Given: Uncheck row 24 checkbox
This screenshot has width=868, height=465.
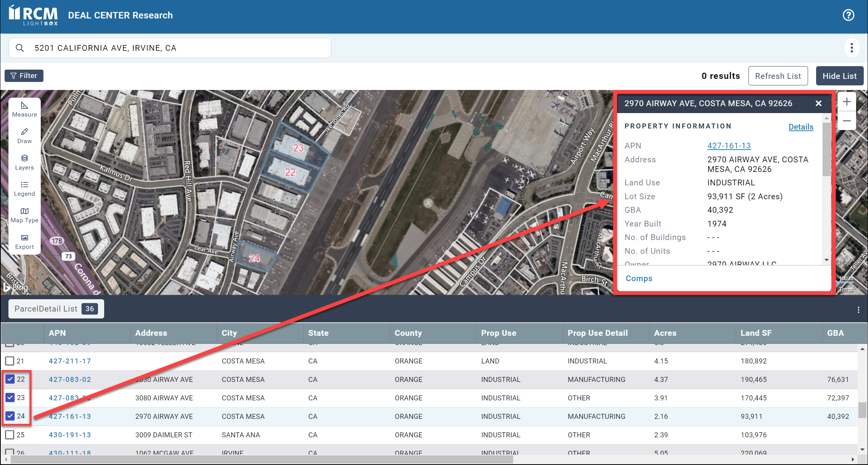Looking at the screenshot, I should 10,416.
